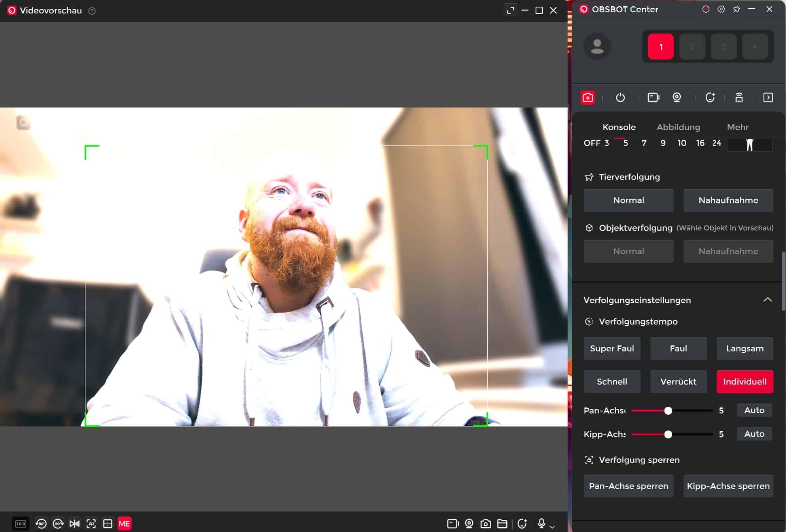786x532 pixels.
Task: Toggle the red ME button
Action: tap(124, 524)
